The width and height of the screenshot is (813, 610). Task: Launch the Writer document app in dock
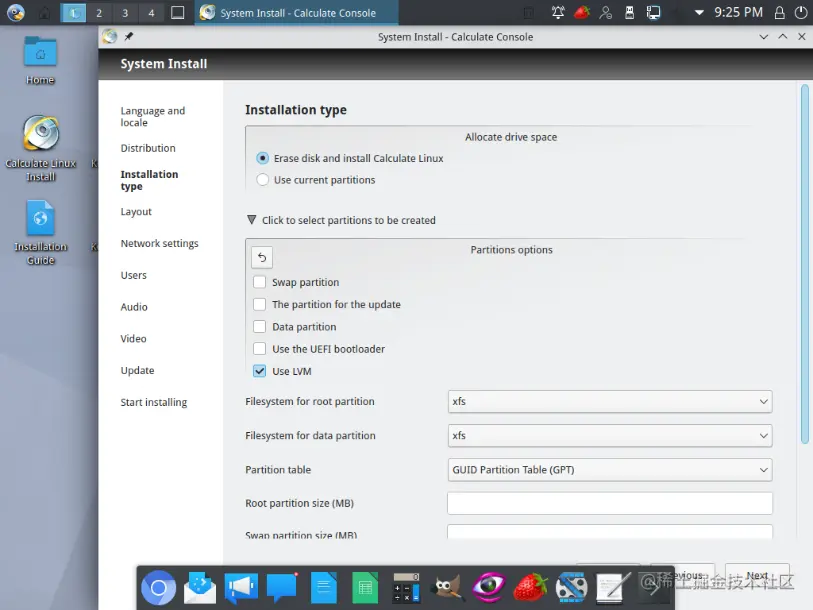(x=324, y=588)
